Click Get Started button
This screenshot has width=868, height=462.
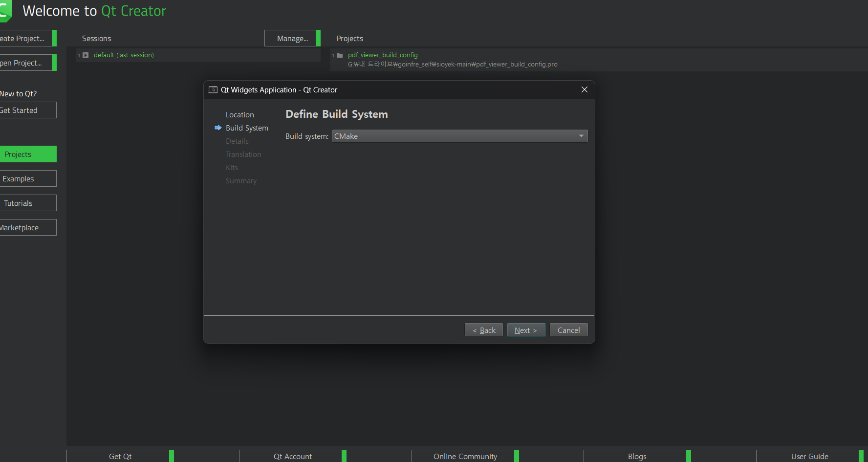(28, 110)
